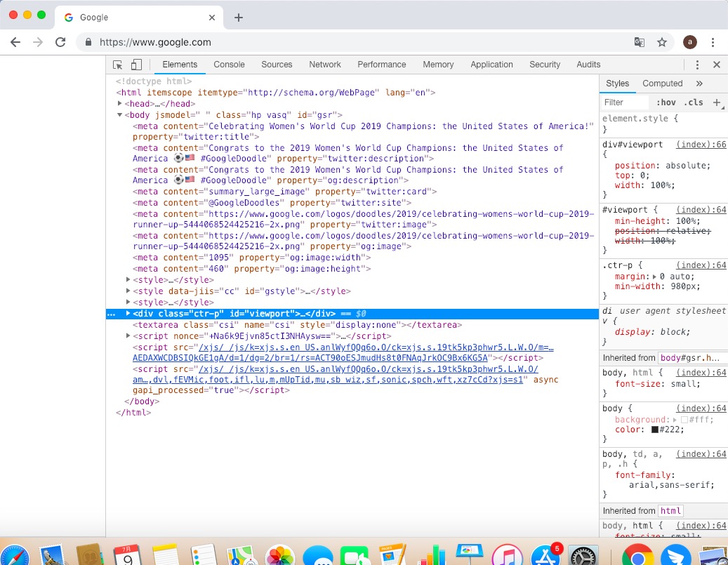Activate the inspect element picker icon
Image resolution: width=728 pixels, height=565 pixels.
click(117, 65)
